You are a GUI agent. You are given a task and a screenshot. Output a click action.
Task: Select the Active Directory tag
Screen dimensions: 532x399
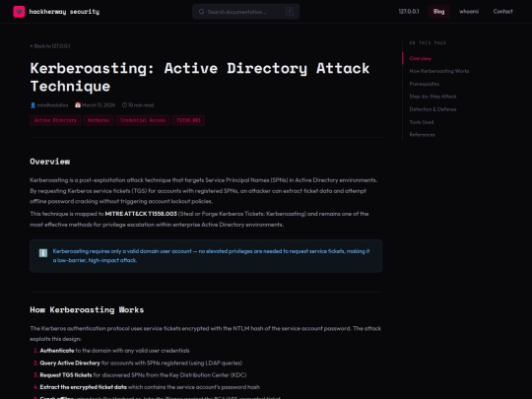point(55,120)
